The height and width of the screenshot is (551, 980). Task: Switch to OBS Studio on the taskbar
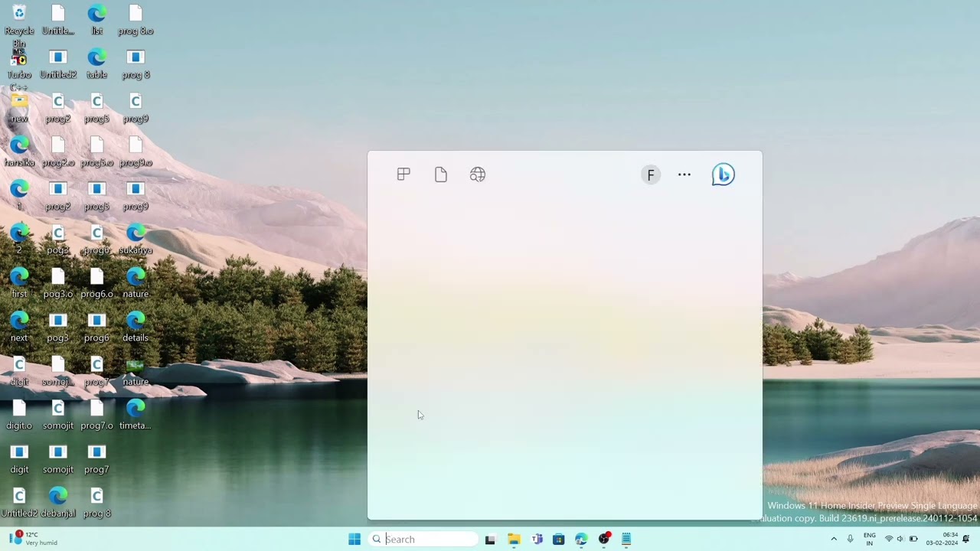click(604, 540)
